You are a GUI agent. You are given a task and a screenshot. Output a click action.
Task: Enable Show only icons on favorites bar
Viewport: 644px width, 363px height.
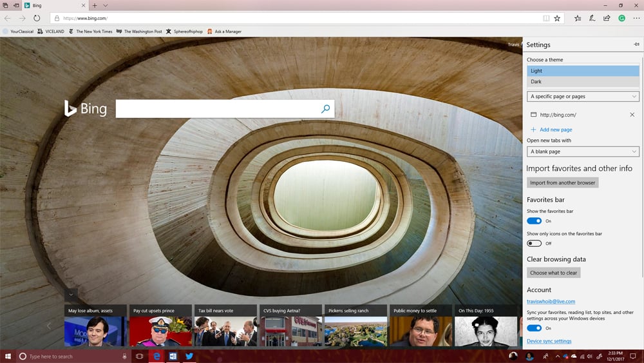point(534,243)
